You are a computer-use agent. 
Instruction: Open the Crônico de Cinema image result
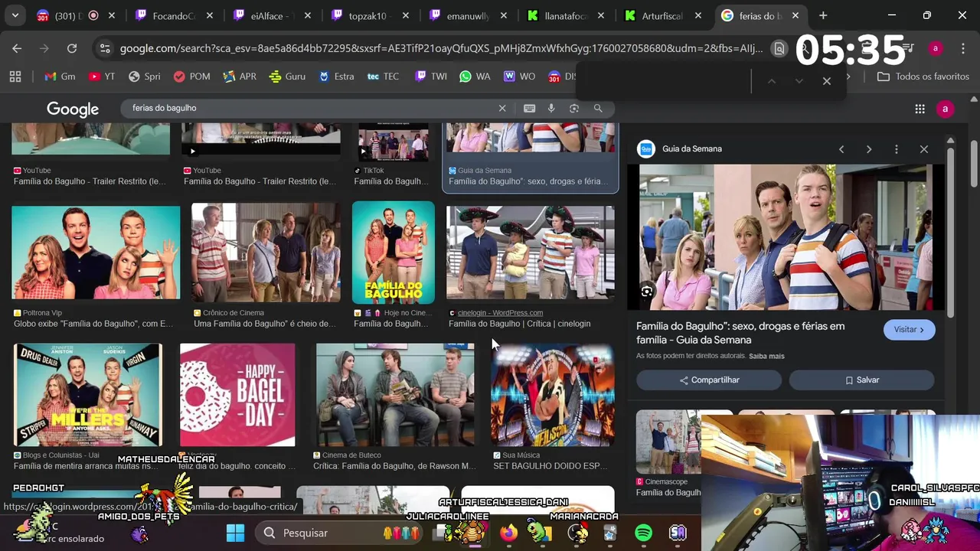click(266, 253)
